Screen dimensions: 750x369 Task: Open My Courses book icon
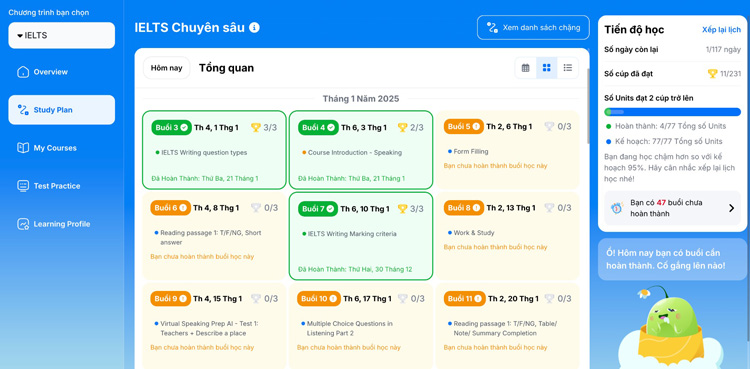tap(23, 148)
